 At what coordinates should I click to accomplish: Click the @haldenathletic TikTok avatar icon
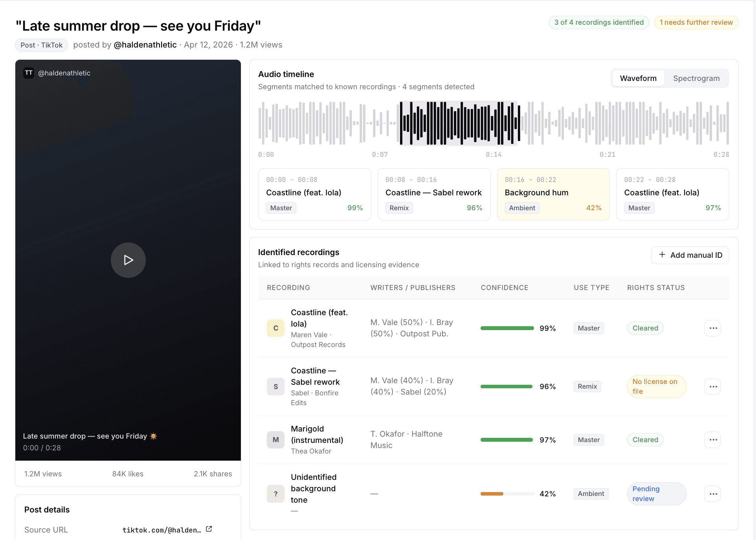[x=28, y=73]
